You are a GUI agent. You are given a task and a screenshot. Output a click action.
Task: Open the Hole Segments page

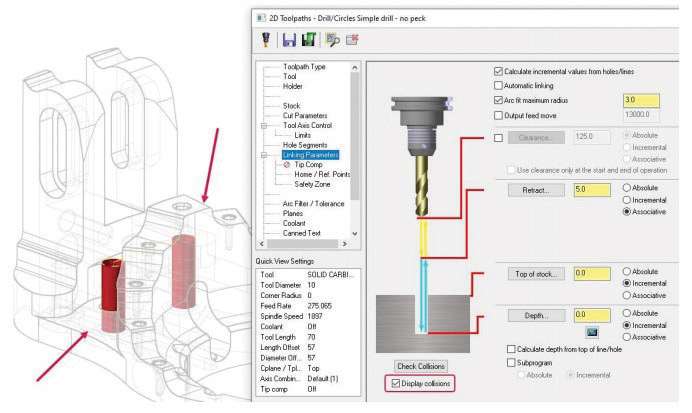click(305, 145)
